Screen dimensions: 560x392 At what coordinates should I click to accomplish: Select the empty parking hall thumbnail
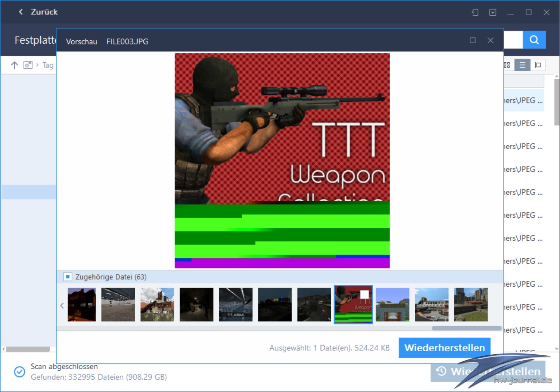(x=118, y=304)
